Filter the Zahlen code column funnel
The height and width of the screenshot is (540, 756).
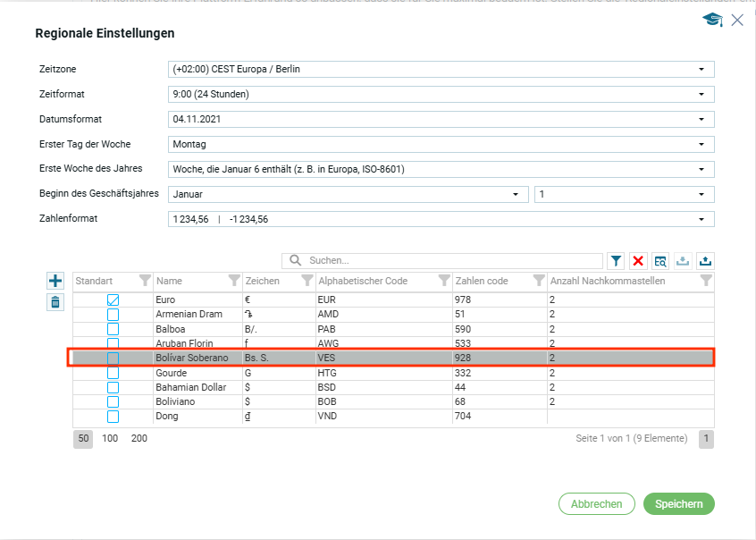(x=538, y=281)
